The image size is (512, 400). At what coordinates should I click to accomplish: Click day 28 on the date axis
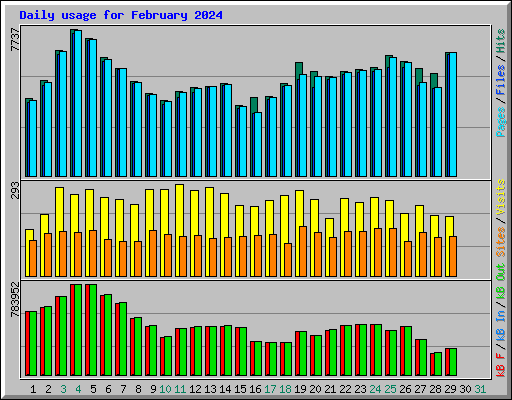pyautogui.click(x=435, y=389)
